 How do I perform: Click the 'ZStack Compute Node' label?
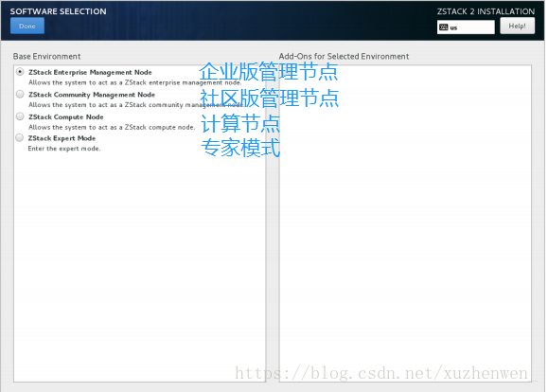coord(66,117)
